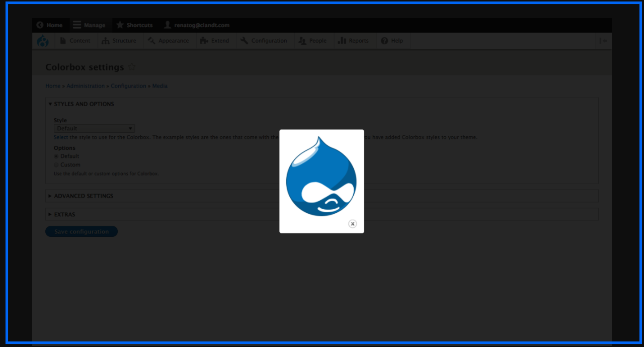Click the Drupal droplet icon in the admin toolbar
The height and width of the screenshot is (347, 644).
pyautogui.click(x=43, y=41)
